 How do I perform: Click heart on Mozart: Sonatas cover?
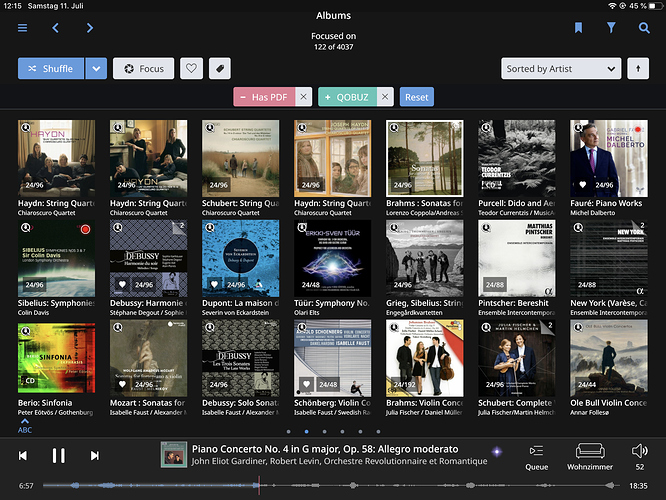pyautogui.click(x=122, y=384)
